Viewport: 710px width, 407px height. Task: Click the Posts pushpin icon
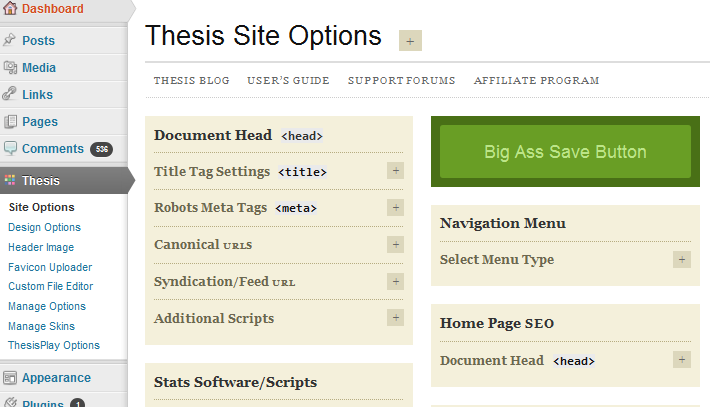[x=10, y=40]
